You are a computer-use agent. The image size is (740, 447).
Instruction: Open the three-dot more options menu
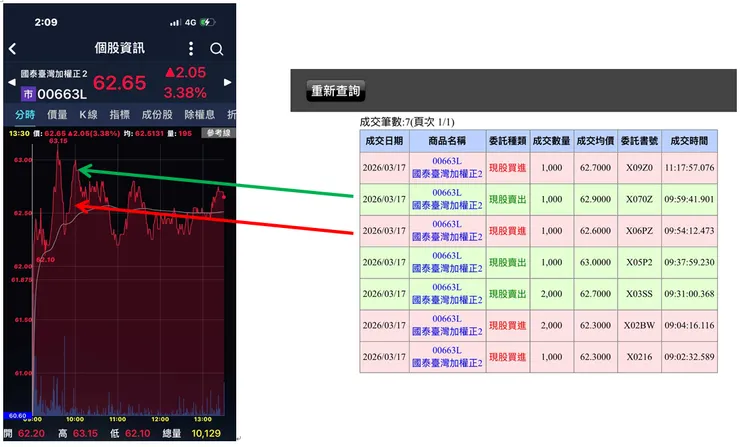(191, 48)
